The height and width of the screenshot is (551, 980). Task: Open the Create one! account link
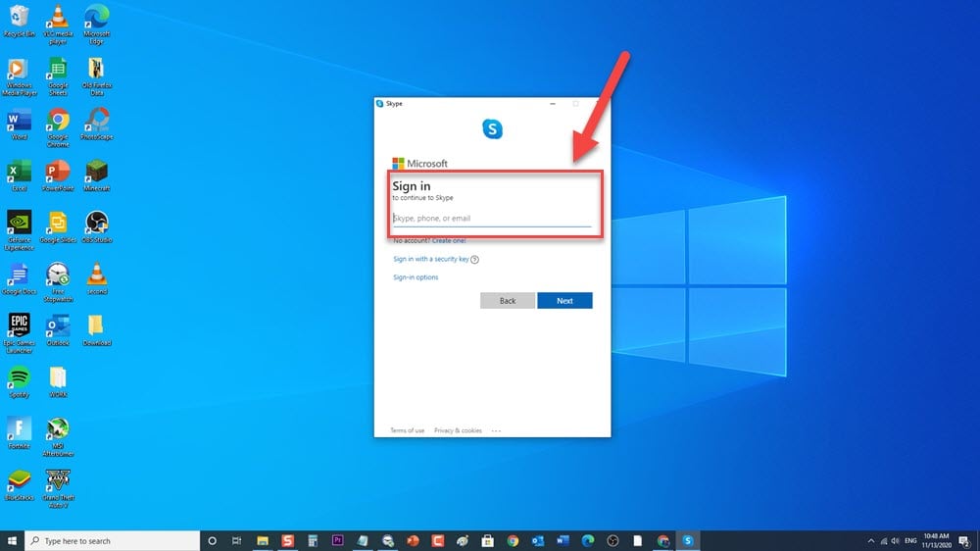pos(449,241)
